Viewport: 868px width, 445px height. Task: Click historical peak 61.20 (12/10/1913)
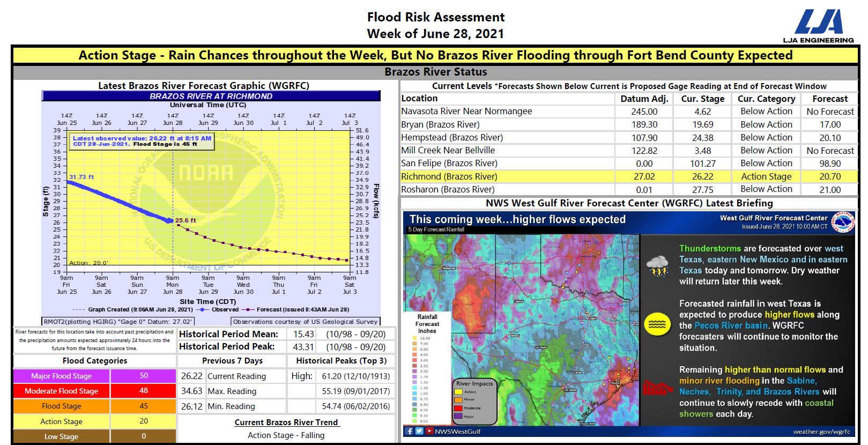pyautogui.click(x=356, y=376)
